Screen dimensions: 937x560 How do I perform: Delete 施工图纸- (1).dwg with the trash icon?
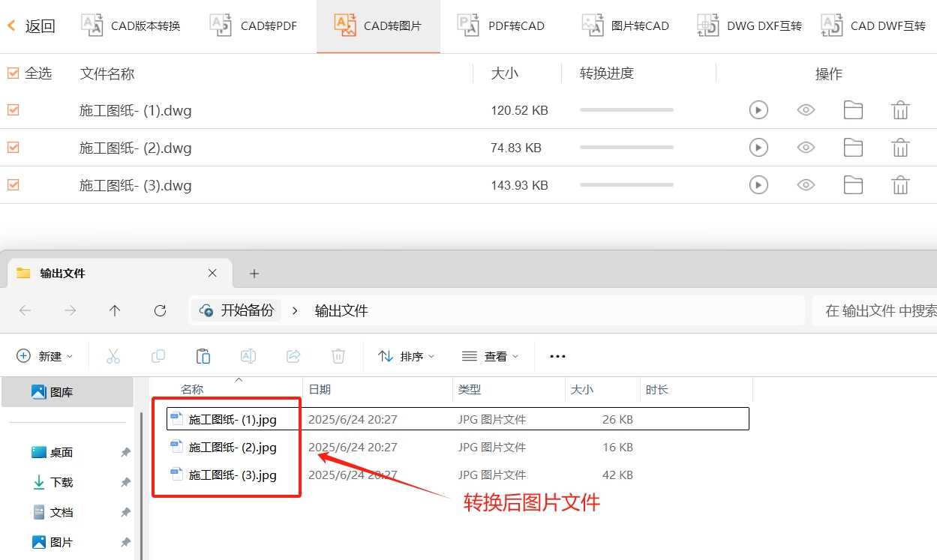point(900,109)
